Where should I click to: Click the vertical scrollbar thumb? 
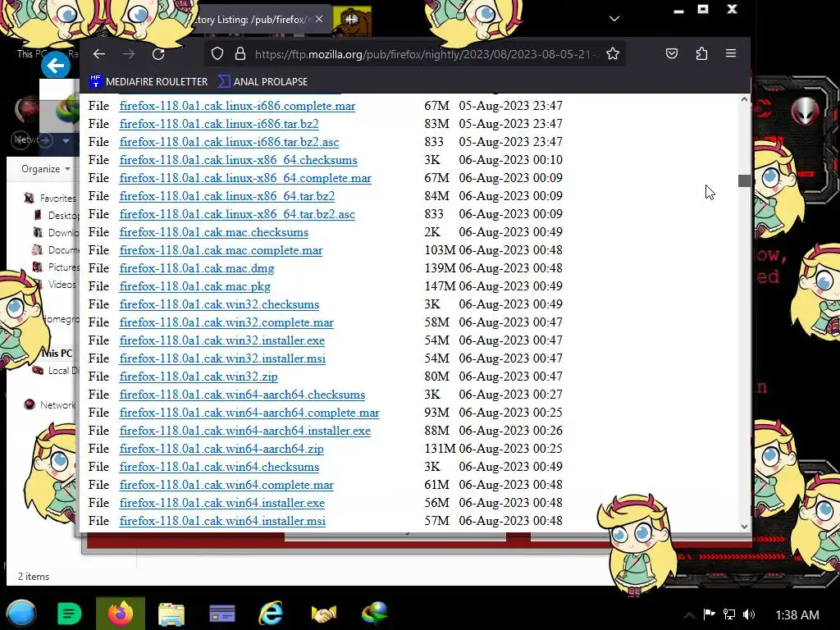tap(744, 181)
